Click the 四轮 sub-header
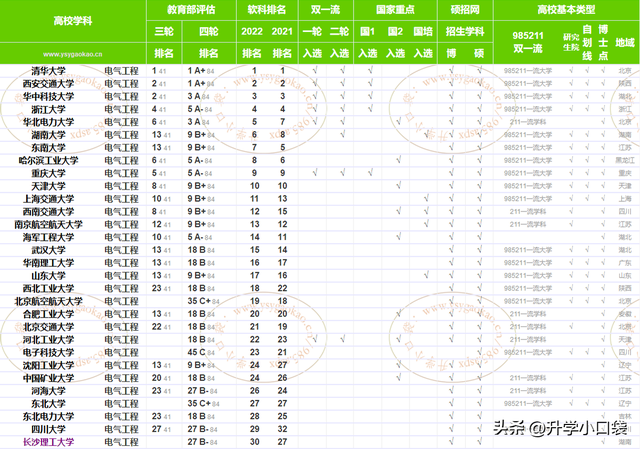The image size is (640, 449). (x=209, y=31)
